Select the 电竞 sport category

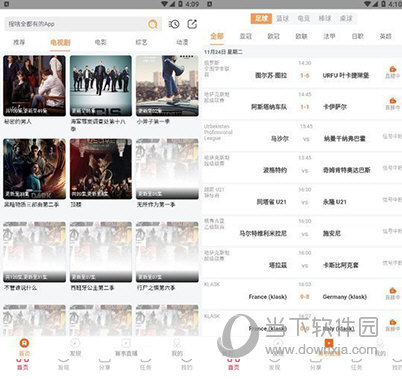click(x=304, y=19)
